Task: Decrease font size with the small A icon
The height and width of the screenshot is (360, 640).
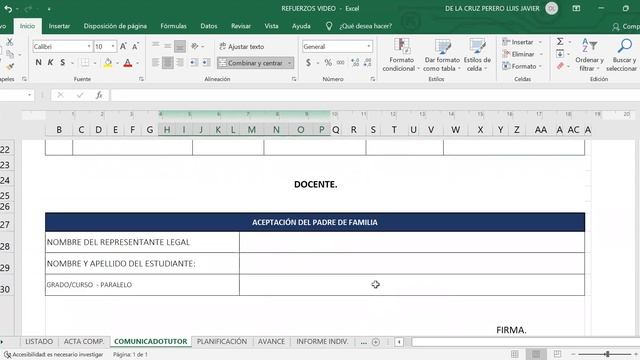Action: (135, 47)
